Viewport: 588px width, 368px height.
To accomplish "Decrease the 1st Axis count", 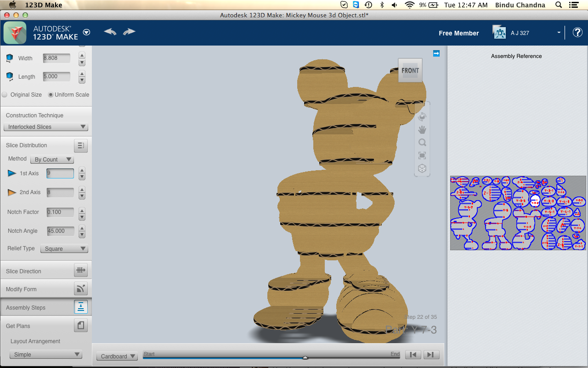I will [82, 177].
